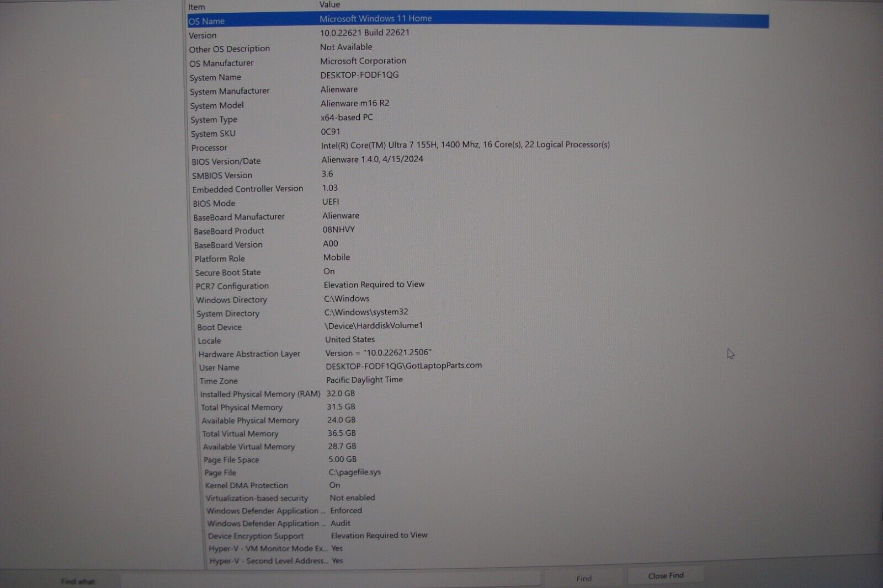883x588 pixels.
Task: Select the System Model row
Action: [x=478, y=104]
